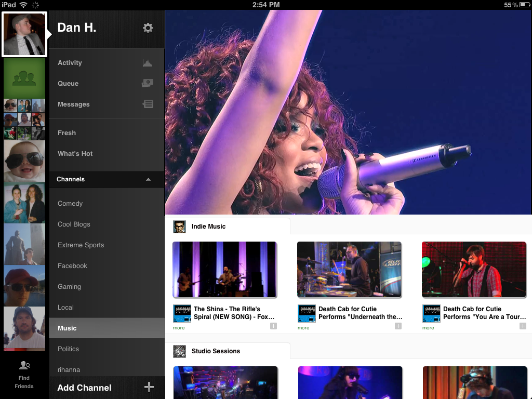Click Death Cab "Underneath the..." title
This screenshot has width=532, height=399.
(x=361, y=313)
